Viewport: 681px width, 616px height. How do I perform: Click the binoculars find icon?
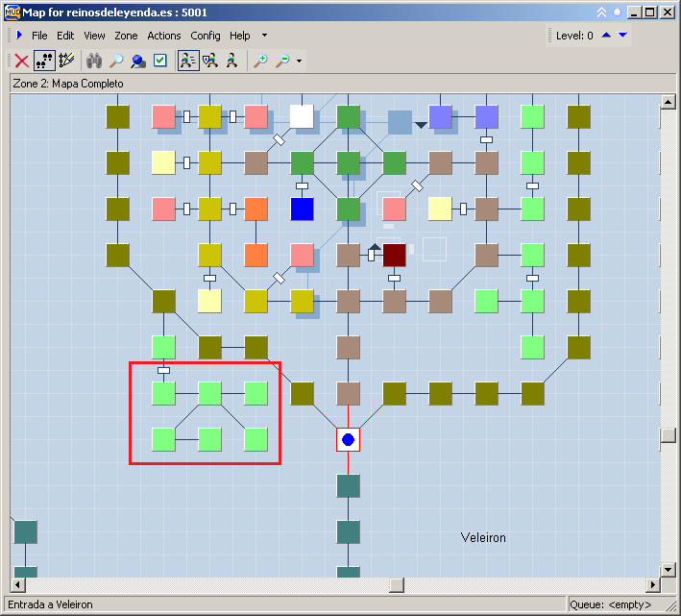point(94,61)
